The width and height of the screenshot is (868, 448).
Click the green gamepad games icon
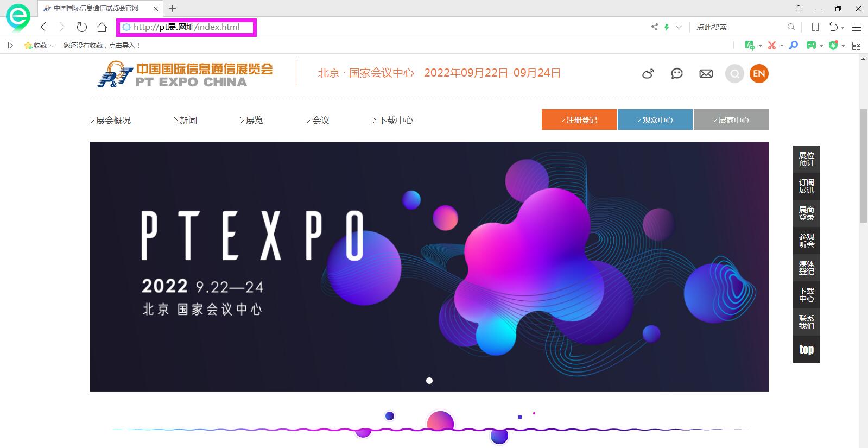pos(811,46)
